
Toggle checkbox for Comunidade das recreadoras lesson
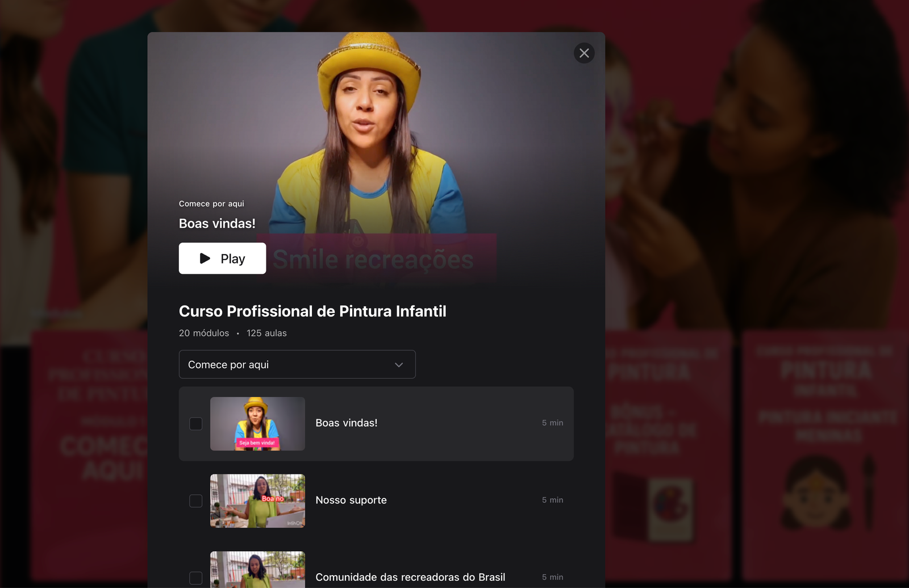pyautogui.click(x=195, y=578)
